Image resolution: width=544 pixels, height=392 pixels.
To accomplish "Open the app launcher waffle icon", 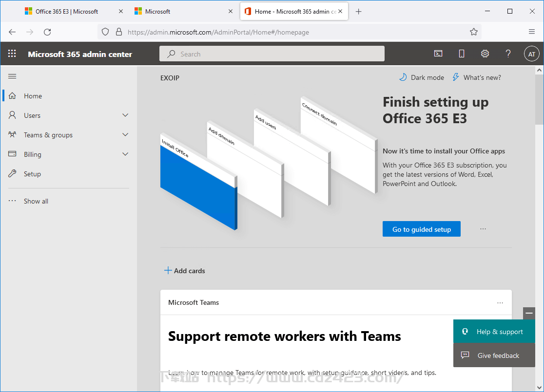I will pyautogui.click(x=12, y=54).
